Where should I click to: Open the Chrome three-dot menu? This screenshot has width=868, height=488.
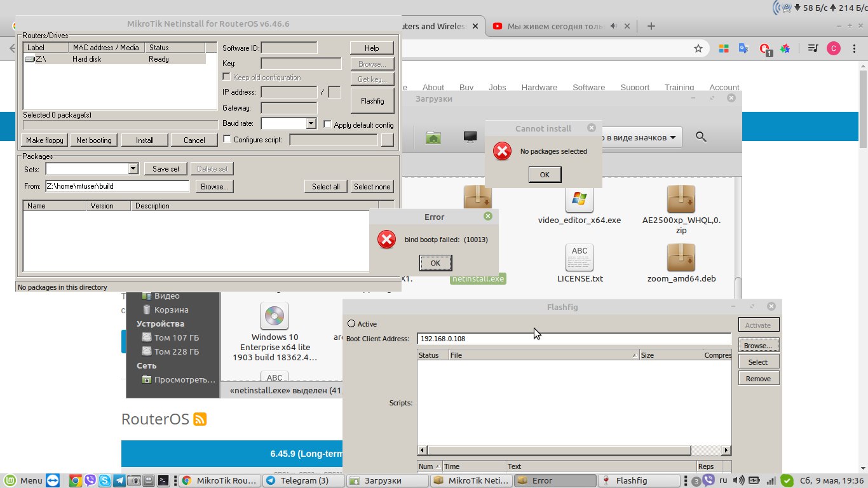click(x=853, y=48)
